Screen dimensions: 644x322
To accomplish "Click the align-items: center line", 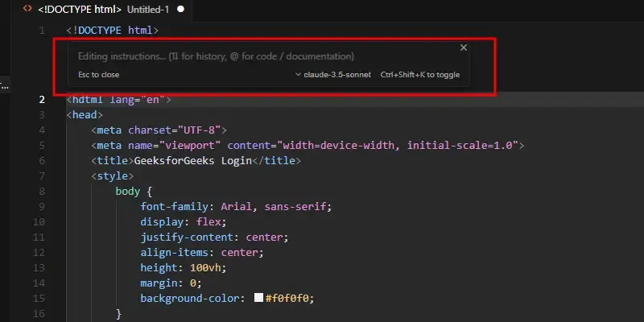I will point(202,252).
